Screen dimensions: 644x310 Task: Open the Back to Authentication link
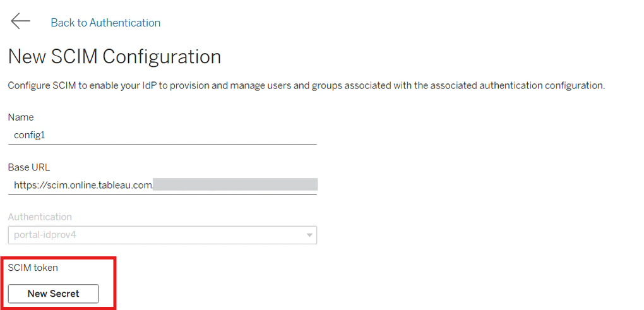click(x=105, y=23)
